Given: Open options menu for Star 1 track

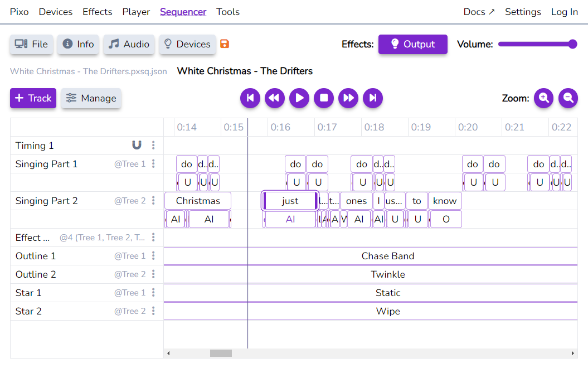Looking at the screenshot, I should pyautogui.click(x=153, y=293).
